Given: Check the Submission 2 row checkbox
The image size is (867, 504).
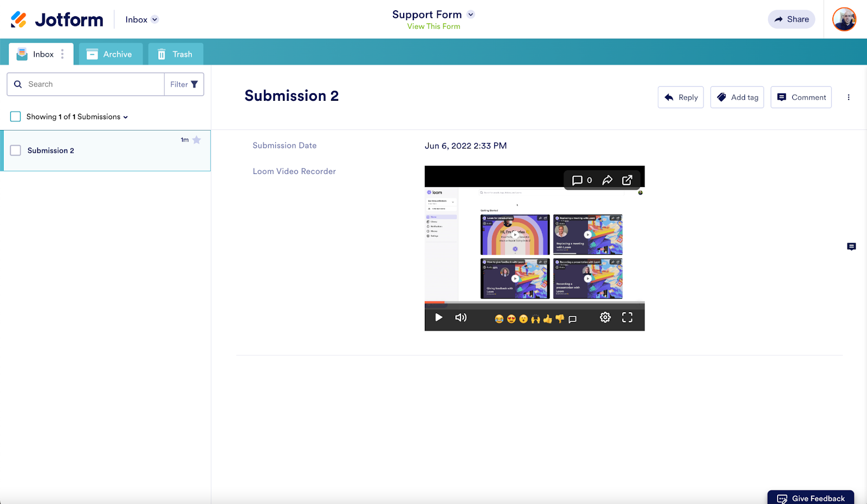Looking at the screenshot, I should click(16, 150).
